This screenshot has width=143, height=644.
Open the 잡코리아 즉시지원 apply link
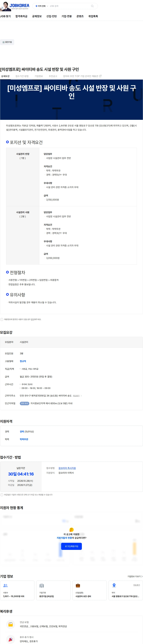(67, 468)
